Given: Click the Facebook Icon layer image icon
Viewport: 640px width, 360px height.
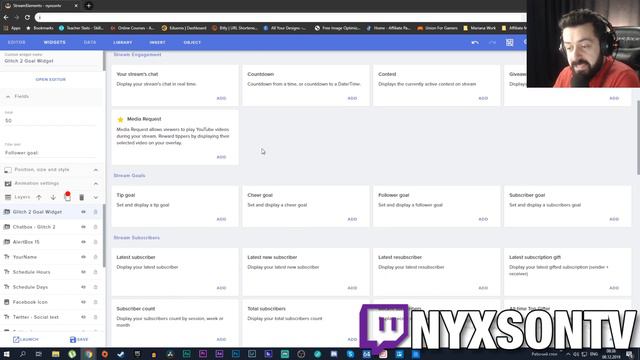Looking at the screenshot, I should pyautogui.click(x=7, y=302).
